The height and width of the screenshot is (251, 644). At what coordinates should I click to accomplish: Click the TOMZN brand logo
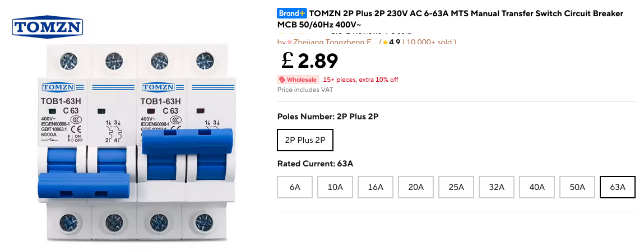point(47,27)
